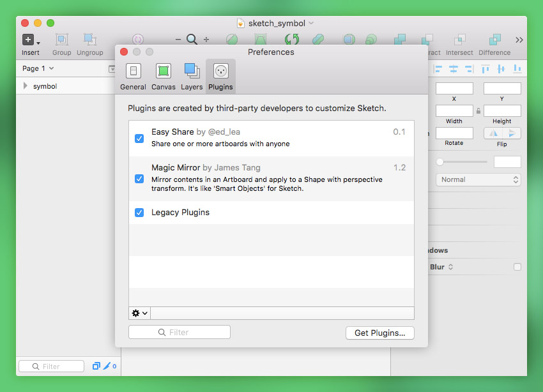
Task: Select the Plugins tab in Preferences
Action: [x=220, y=76]
